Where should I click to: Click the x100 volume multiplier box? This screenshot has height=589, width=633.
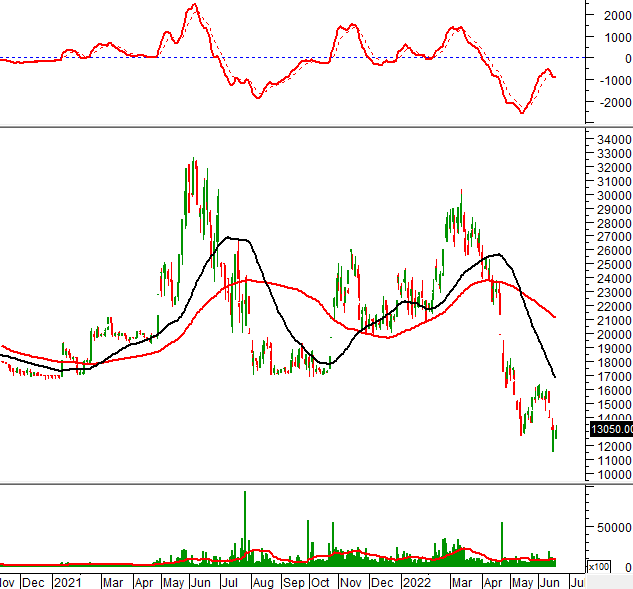pyautogui.click(x=597, y=567)
